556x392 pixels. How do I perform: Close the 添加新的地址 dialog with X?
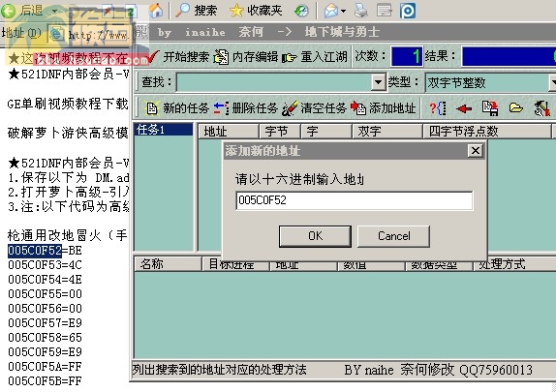pos(476,151)
